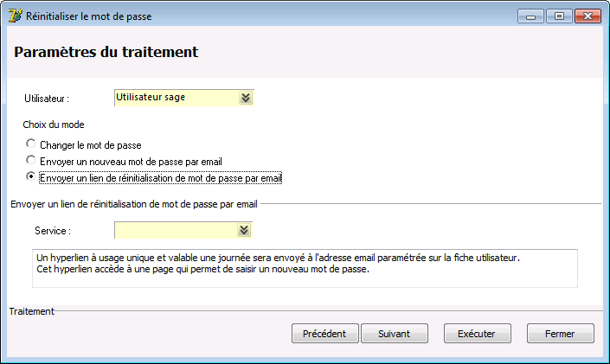This screenshot has width=610, height=364.
Task: Click the Choix du mode label
Action: pyautogui.click(x=54, y=125)
